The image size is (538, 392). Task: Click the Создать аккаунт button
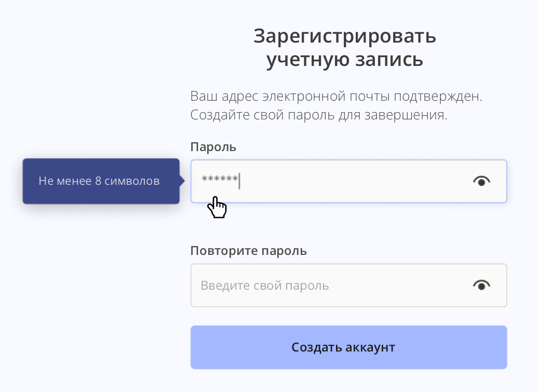pos(348,347)
